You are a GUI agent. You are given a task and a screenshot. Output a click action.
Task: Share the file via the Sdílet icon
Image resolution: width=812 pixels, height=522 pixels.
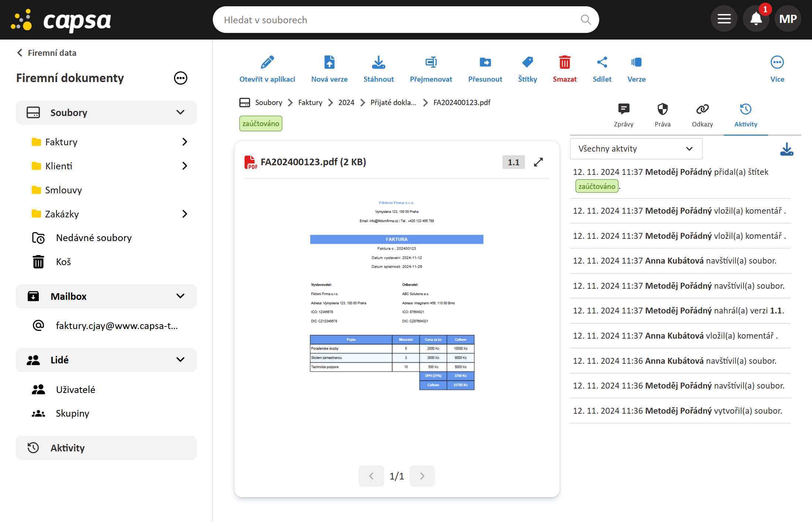pyautogui.click(x=602, y=62)
